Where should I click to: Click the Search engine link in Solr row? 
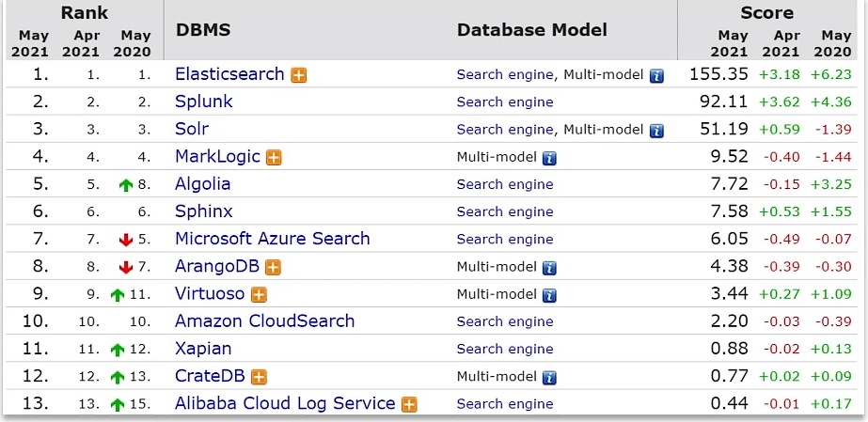[505, 130]
